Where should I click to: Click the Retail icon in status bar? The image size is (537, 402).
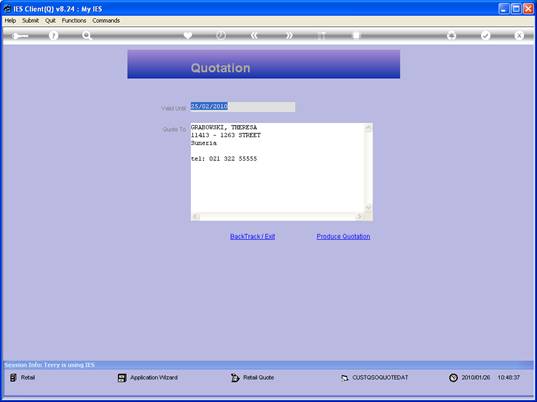point(13,377)
